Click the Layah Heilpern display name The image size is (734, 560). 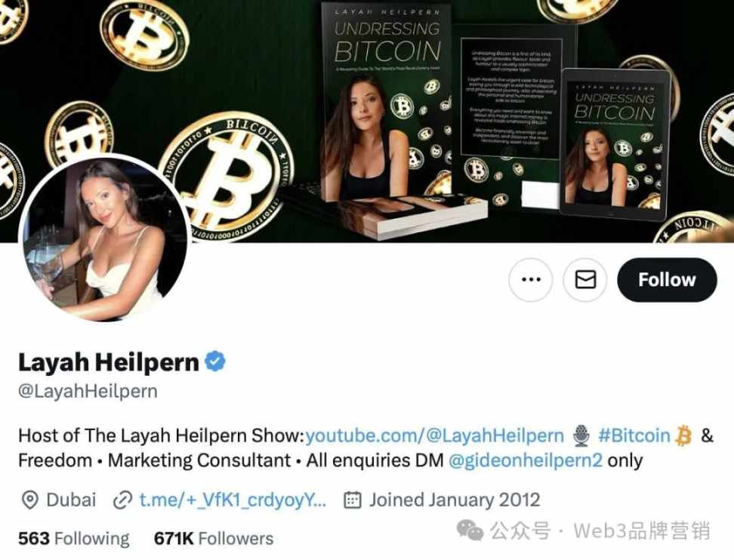109,362
